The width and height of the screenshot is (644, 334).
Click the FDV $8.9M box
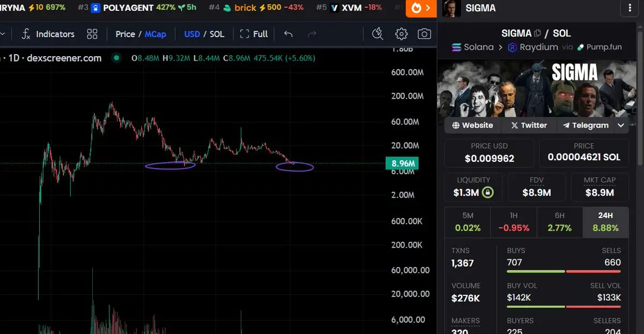(537, 187)
